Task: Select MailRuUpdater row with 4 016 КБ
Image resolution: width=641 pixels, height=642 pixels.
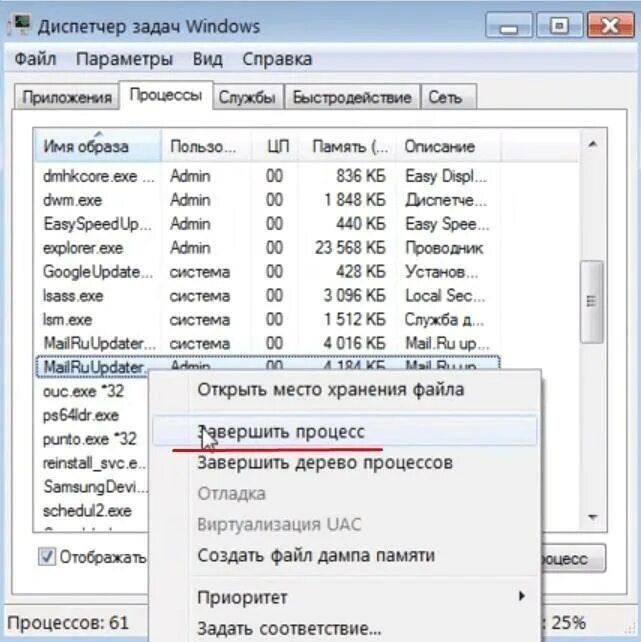Action: pyautogui.click(x=267, y=344)
